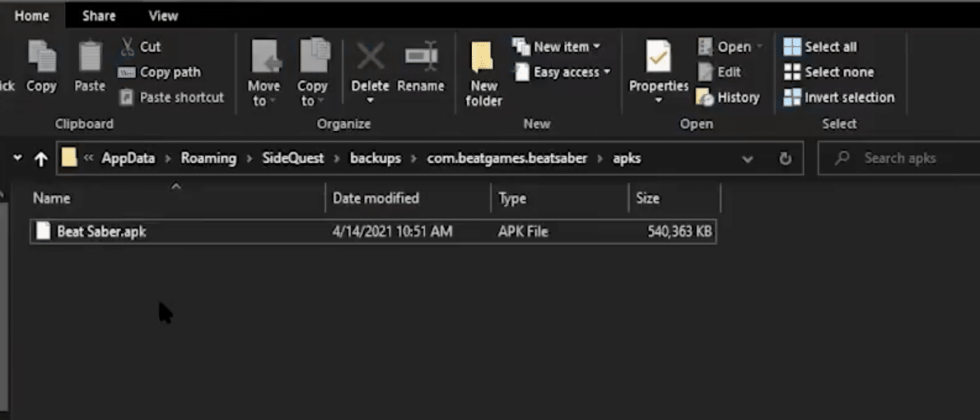This screenshot has width=980, height=420.
Task: Show file History
Action: (x=729, y=97)
